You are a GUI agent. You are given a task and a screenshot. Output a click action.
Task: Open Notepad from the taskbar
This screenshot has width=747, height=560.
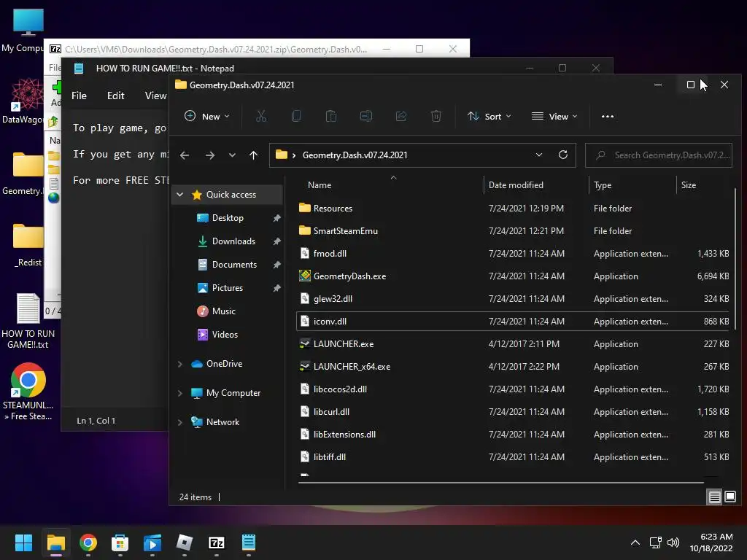pos(249,542)
